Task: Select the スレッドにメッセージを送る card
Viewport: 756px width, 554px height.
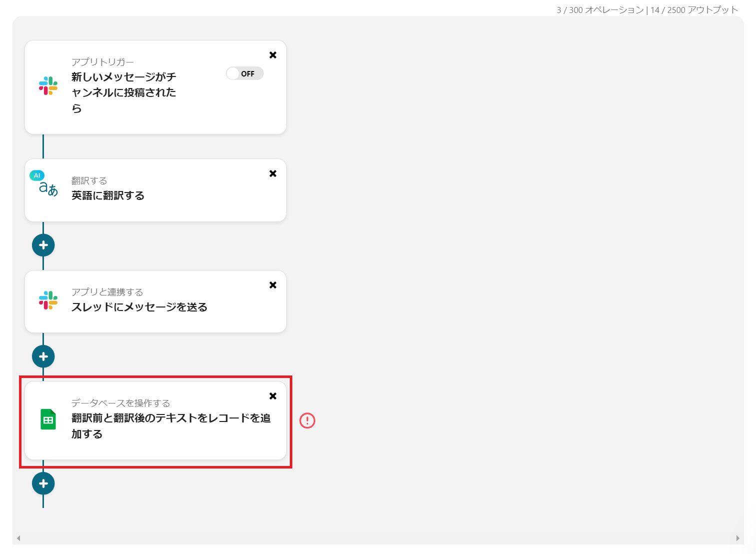Action: pos(140,307)
